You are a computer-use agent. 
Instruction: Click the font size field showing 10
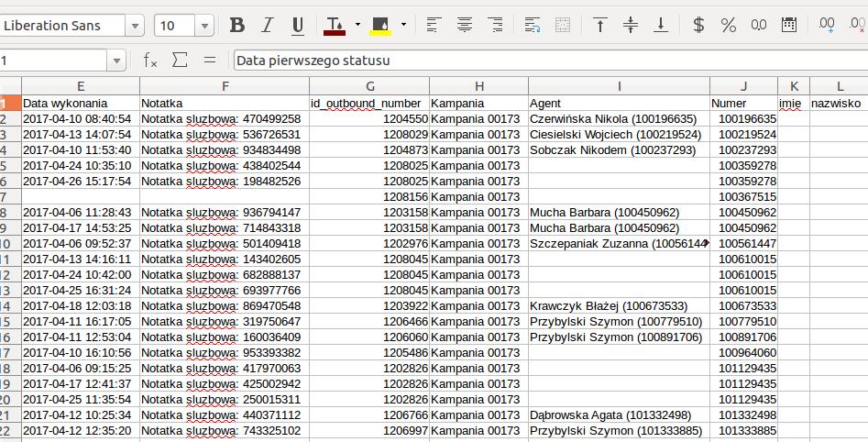[x=175, y=26]
